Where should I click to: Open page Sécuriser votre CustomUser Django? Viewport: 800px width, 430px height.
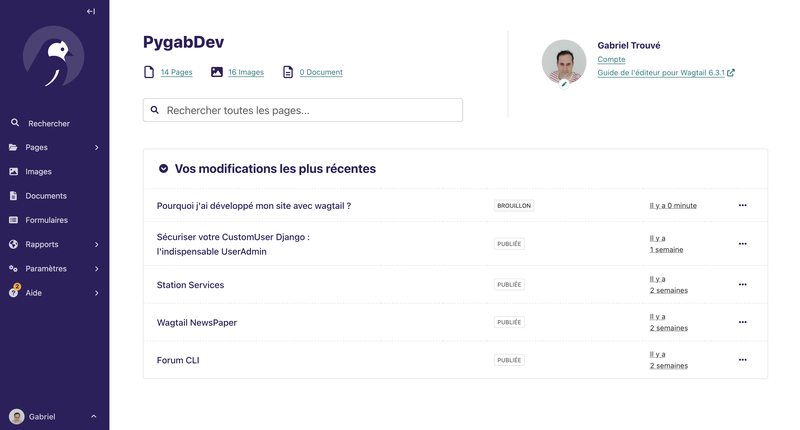(233, 244)
